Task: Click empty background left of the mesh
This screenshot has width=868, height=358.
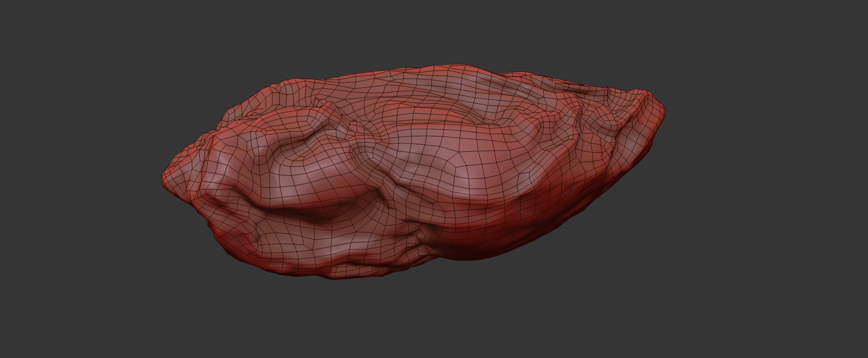Action: (83, 179)
